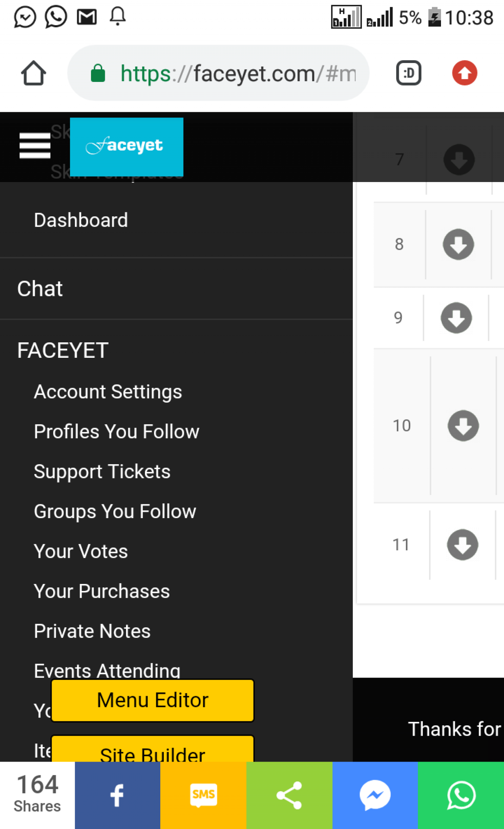
Task: Open the hamburger menu icon
Action: tap(35, 145)
